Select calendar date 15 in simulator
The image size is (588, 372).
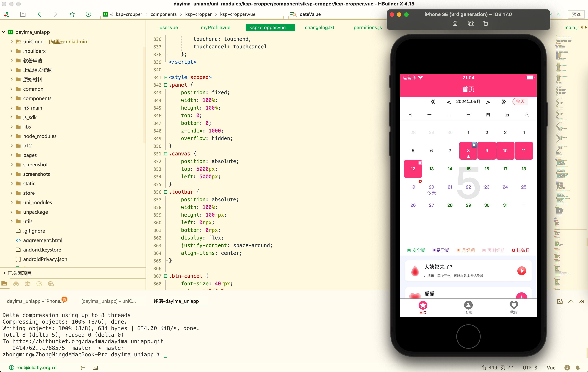pos(468,169)
